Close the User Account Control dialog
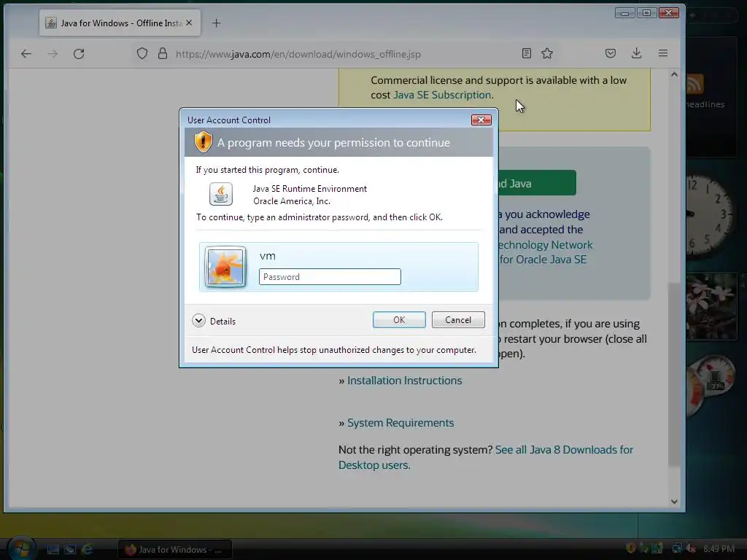The height and width of the screenshot is (560, 747). (x=481, y=120)
